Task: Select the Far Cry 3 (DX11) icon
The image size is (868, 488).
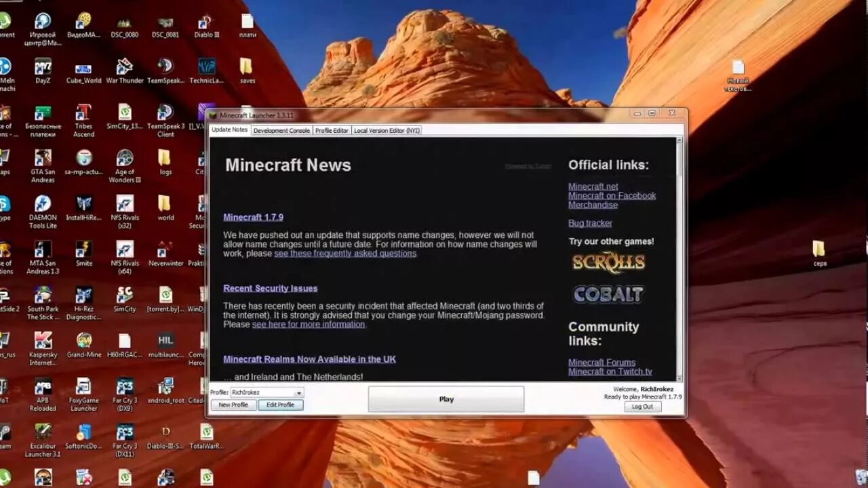Action: [125, 440]
